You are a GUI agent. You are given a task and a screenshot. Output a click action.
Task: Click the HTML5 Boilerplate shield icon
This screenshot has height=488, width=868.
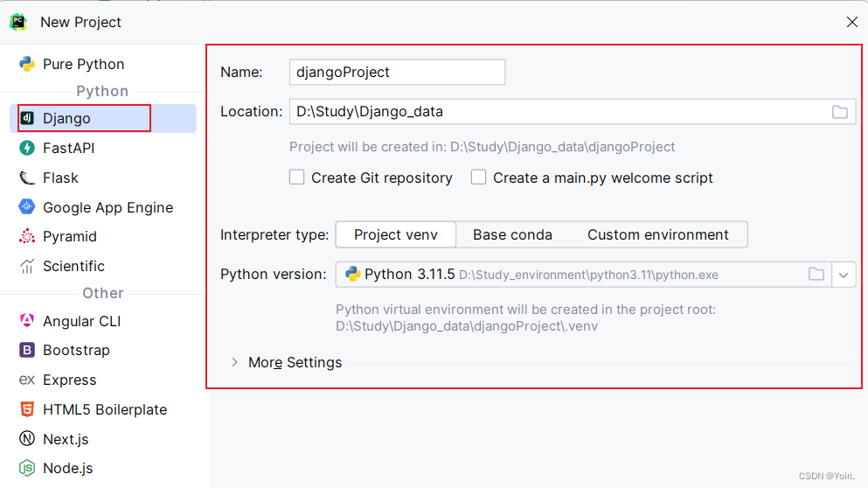[26, 409]
